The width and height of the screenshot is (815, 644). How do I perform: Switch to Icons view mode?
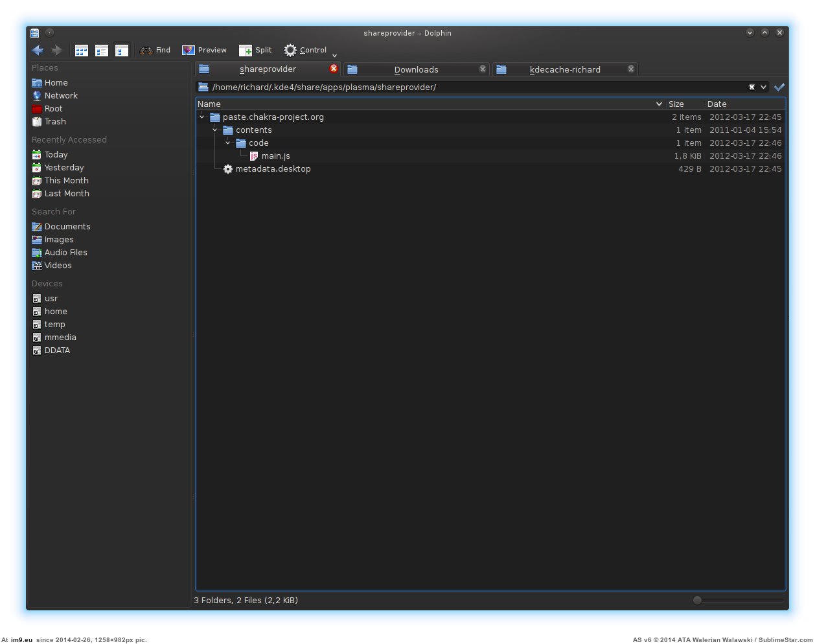[x=82, y=51]
